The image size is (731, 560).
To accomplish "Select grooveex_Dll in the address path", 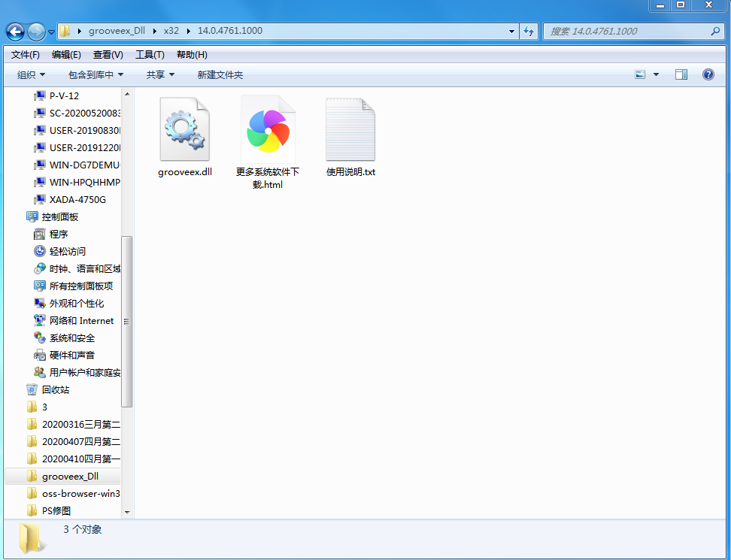I will pyautogui.click(x=117, y=31).
